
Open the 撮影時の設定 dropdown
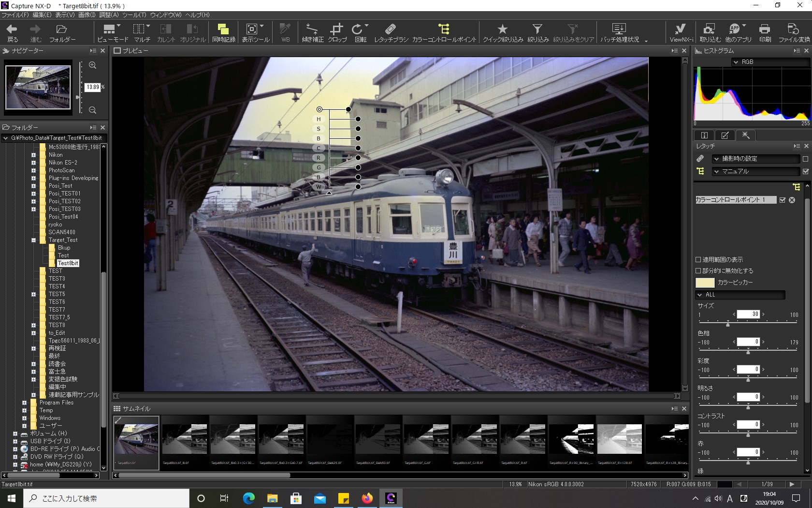click(756, 159)
